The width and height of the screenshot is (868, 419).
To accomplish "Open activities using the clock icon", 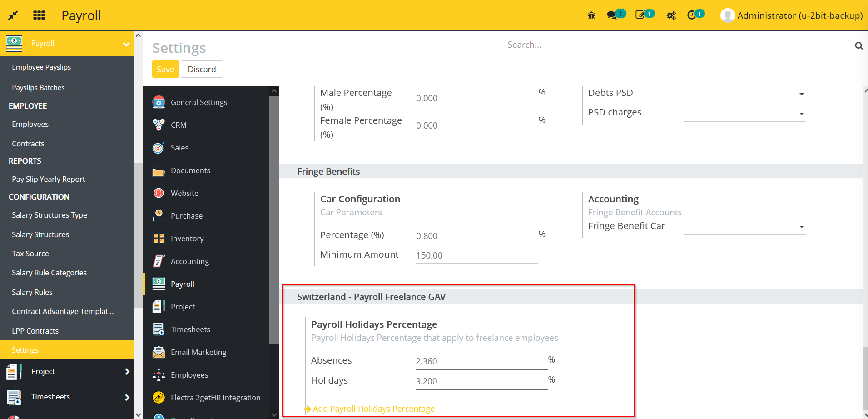I will (x=693, y=15).
